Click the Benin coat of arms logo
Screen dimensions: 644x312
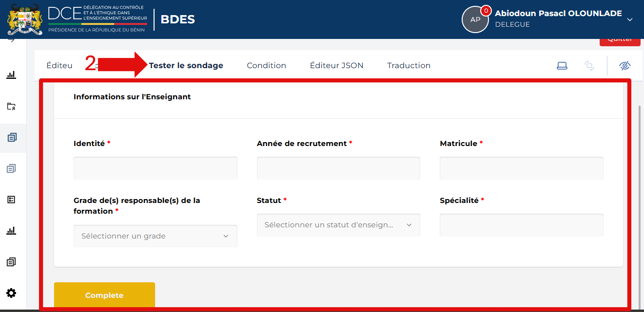tap(25, 19)
